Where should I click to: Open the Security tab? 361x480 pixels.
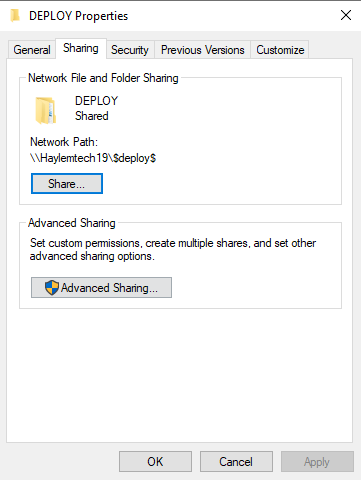coord(130,50)
